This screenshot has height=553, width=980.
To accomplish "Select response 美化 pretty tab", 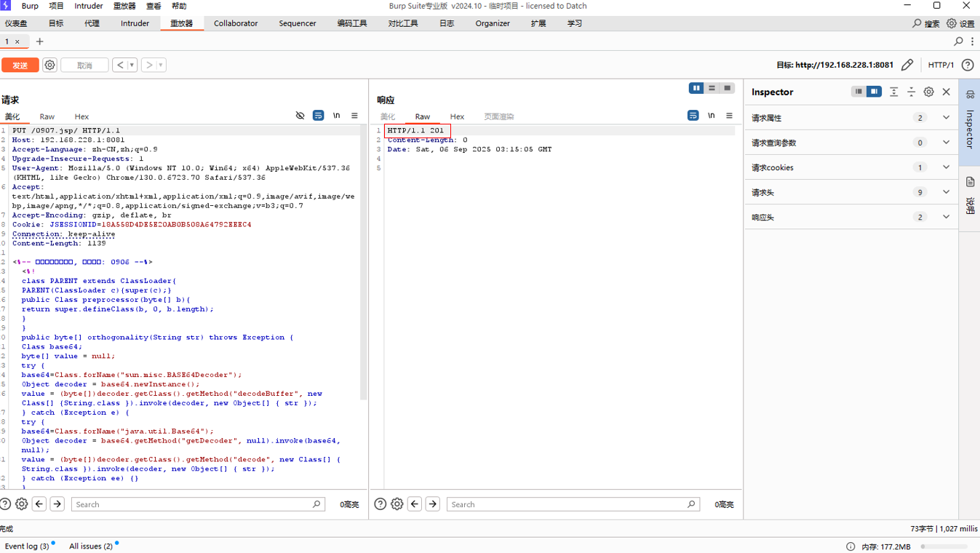I will [x=388, y=116].
